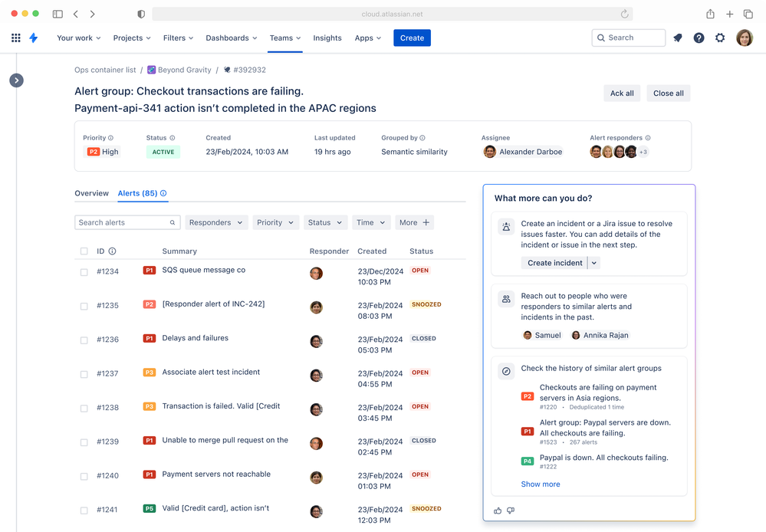
Task: Click the Jira lightning bolt logo
Action: (33, 38)
